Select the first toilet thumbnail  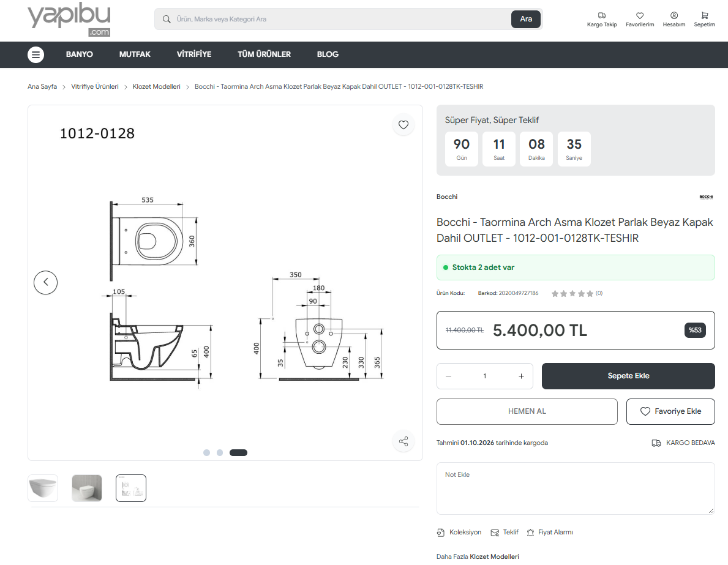[43, 488]
